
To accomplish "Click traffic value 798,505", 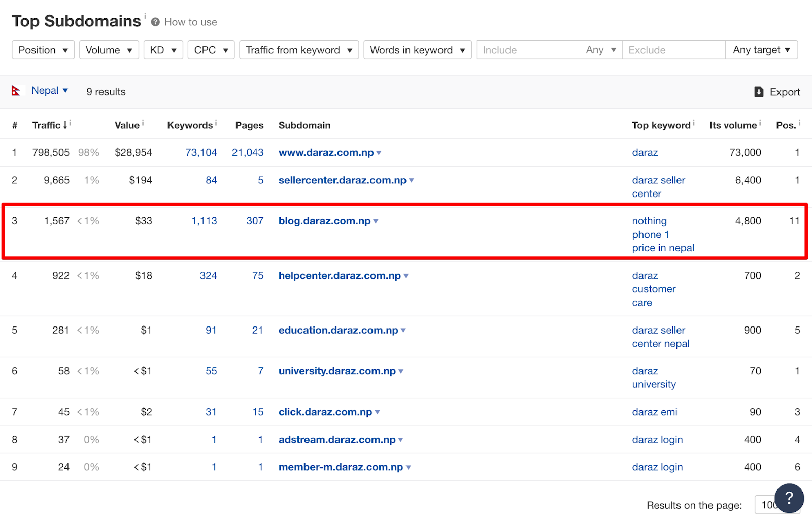I will click(51, 153).
